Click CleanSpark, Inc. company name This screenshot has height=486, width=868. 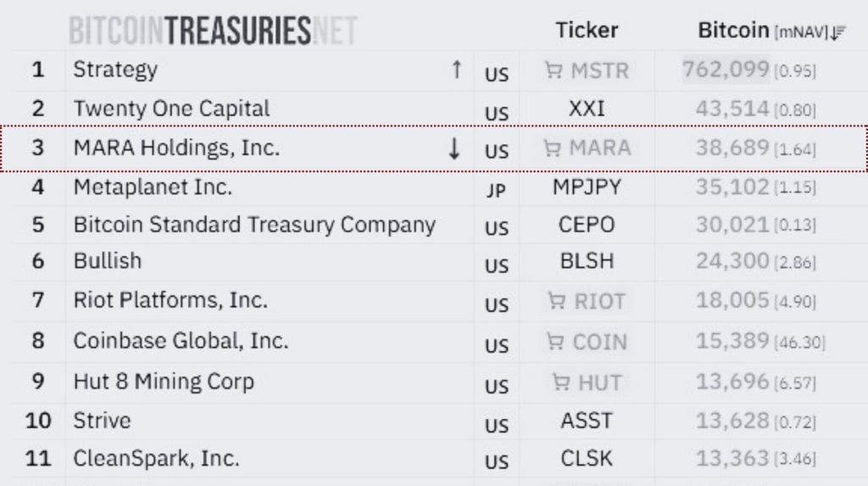(x=156, y=459)
